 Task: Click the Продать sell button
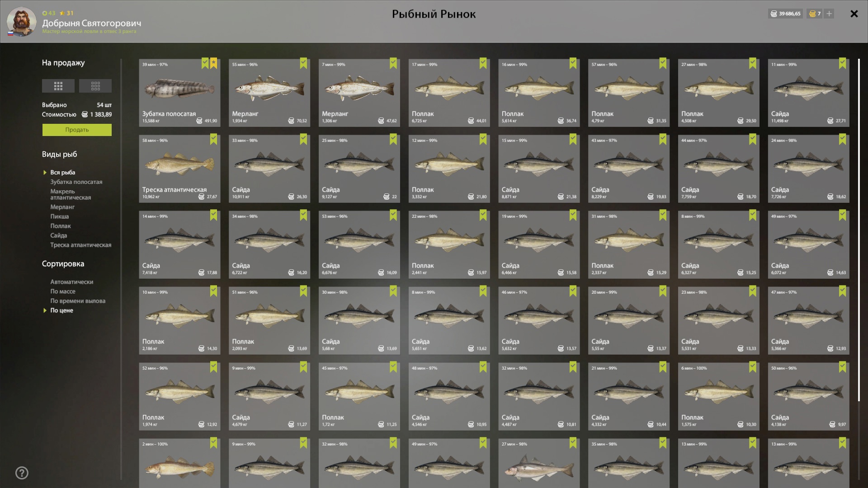tap(77, 130)
